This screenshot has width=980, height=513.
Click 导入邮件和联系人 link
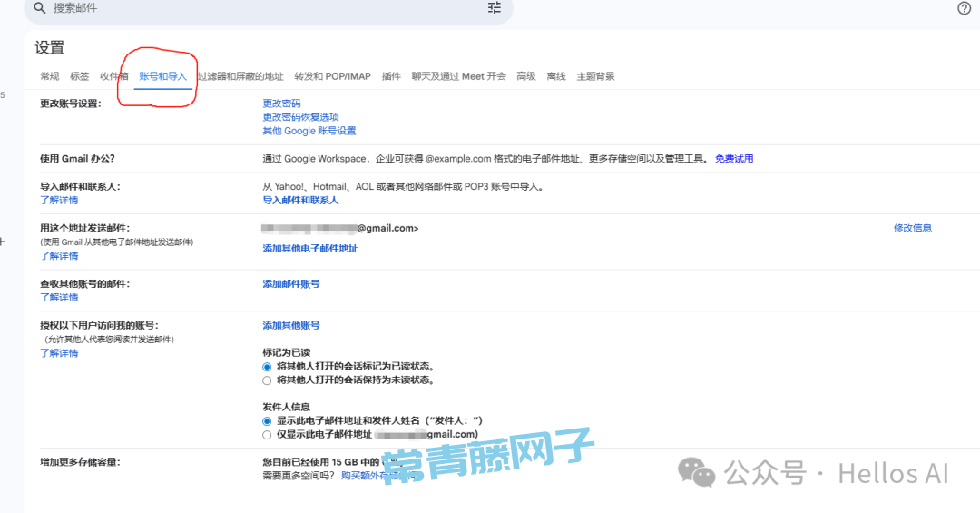coord(300,200)
